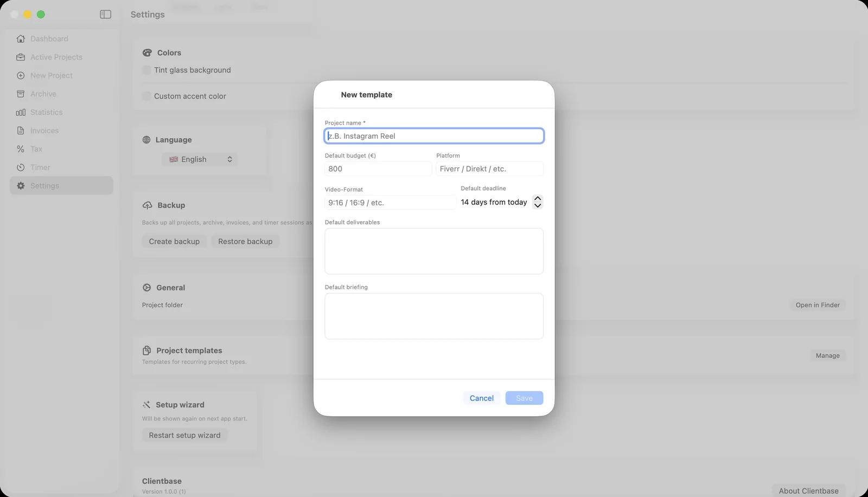Click Create backup button
Screen dimensions: 868x497
174,242
